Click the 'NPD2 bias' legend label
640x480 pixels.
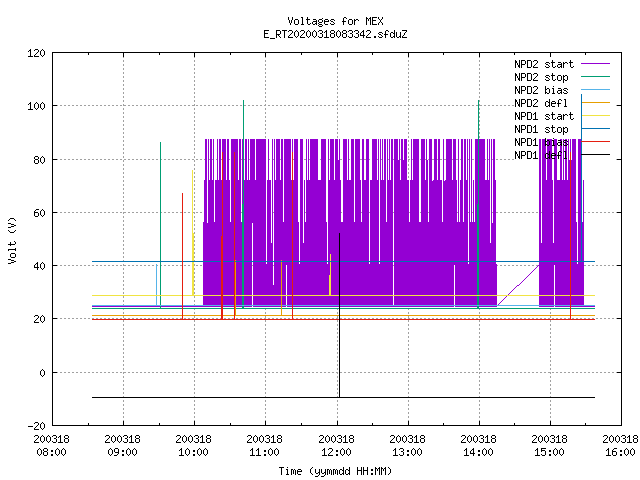tap(541, 90)
